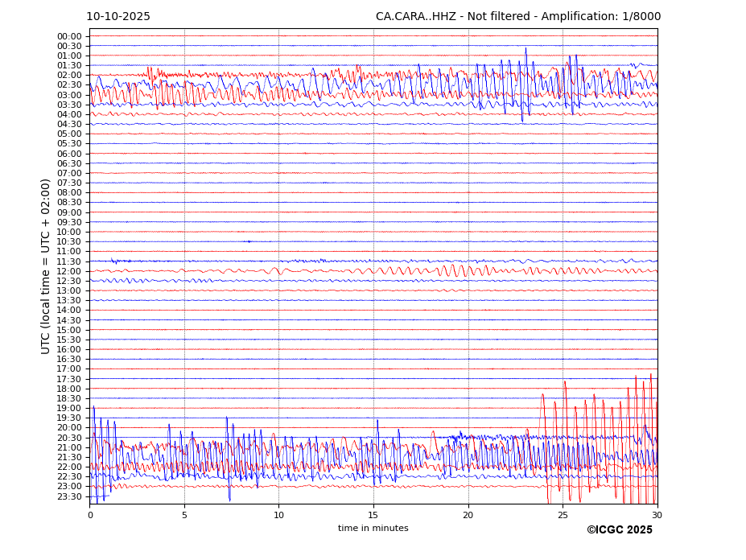Select the 12:00 time row label
Image resolution: width=746 pixels, height=560 pixels.
pos(69,271)
